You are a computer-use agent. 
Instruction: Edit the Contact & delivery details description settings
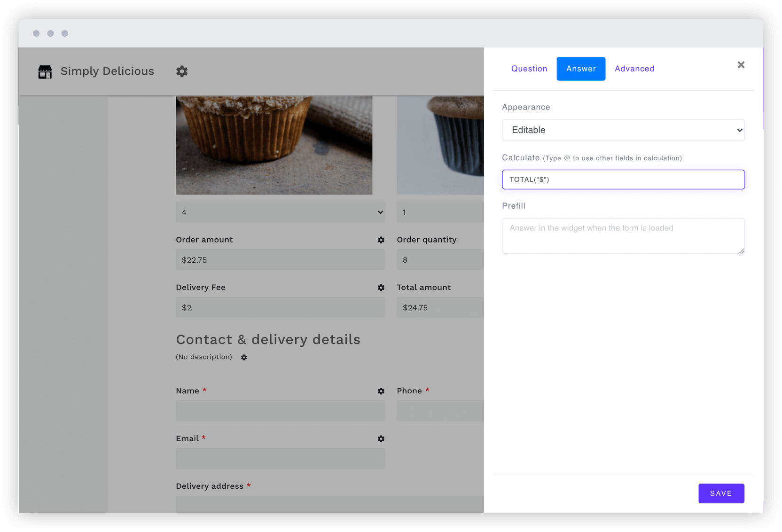coord(244,357)
